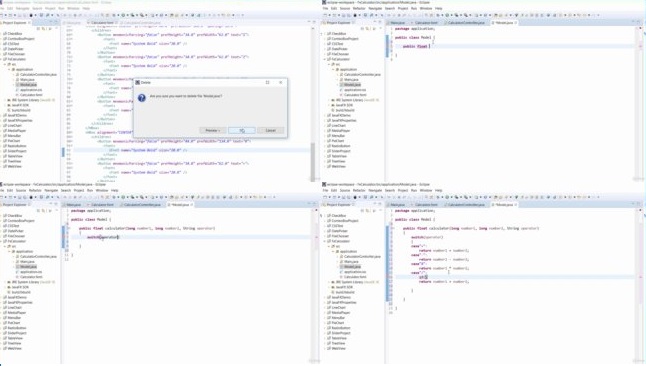The height and width of the screenshot is (366, 646).
Task: Click green Run icon, case-statements window toolbar
Action: (447, 197)
